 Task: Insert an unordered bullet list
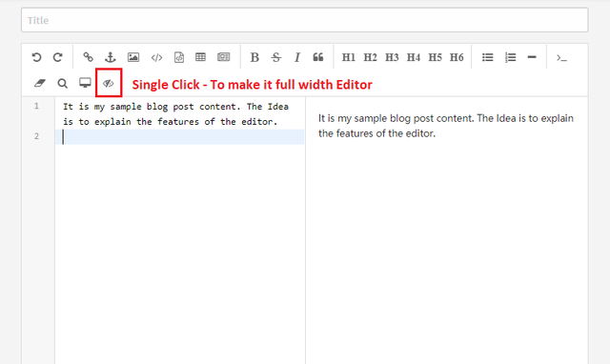point(488,57)
